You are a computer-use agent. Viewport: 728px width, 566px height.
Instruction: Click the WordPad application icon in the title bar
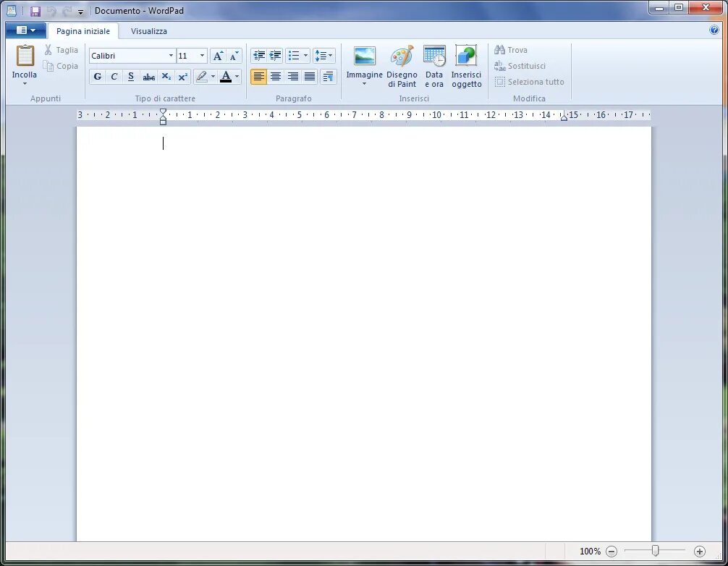[x=12, y=11]
